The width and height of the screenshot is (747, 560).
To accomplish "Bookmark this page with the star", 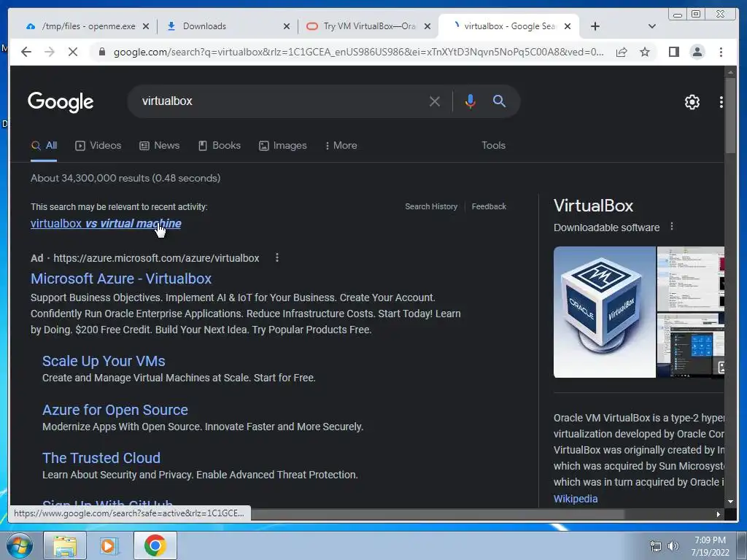I will pyautogui.click(x=645, y=52).
